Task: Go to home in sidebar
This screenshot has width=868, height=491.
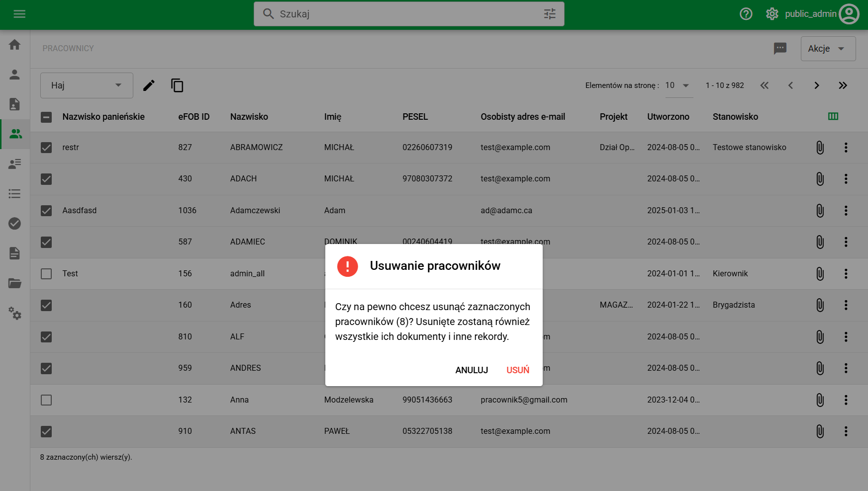Action: click(x=15, y=45)
